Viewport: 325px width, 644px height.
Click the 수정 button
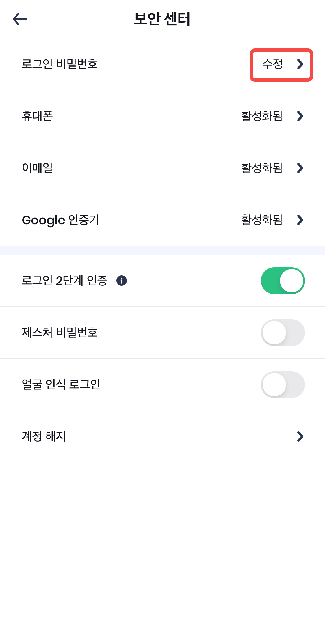[x=272, y=64]
